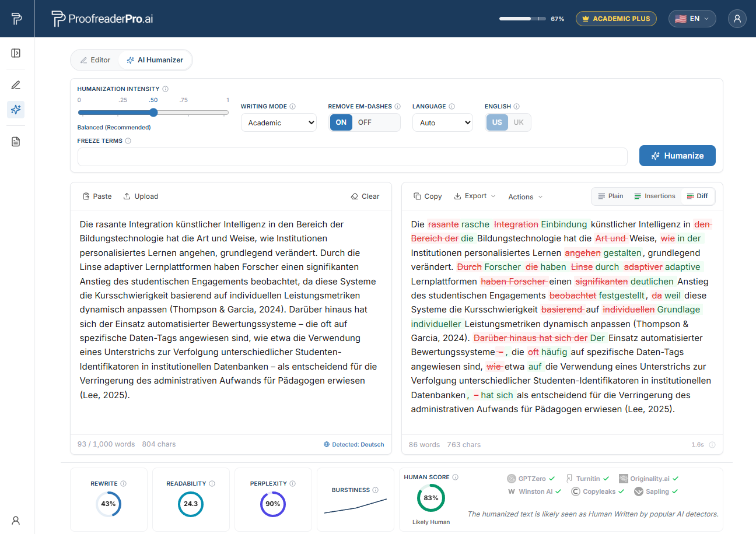Click the Humanize button
Viewport: 756px width, 534px height.
pyautogui.click(x=677, y=156)
